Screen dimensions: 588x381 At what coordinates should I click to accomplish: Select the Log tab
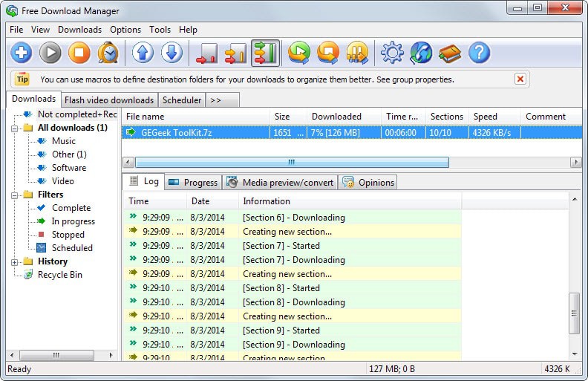point(143,181)
